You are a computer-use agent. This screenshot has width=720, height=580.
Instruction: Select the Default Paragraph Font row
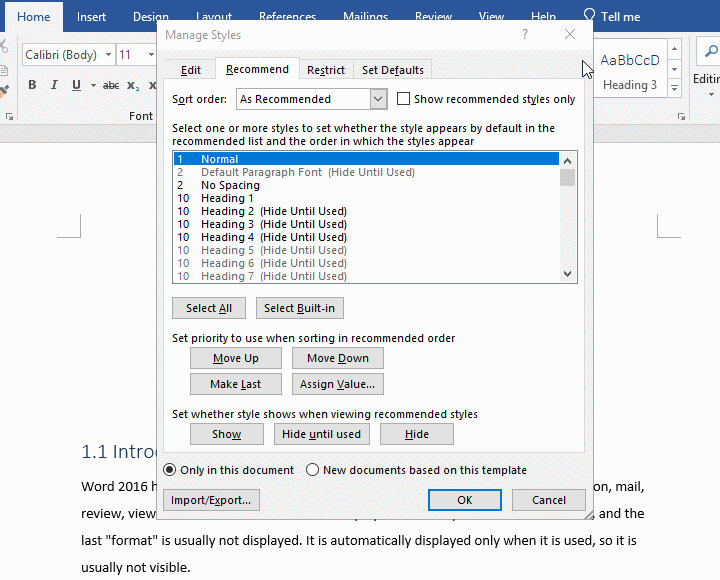click(366, 172)
